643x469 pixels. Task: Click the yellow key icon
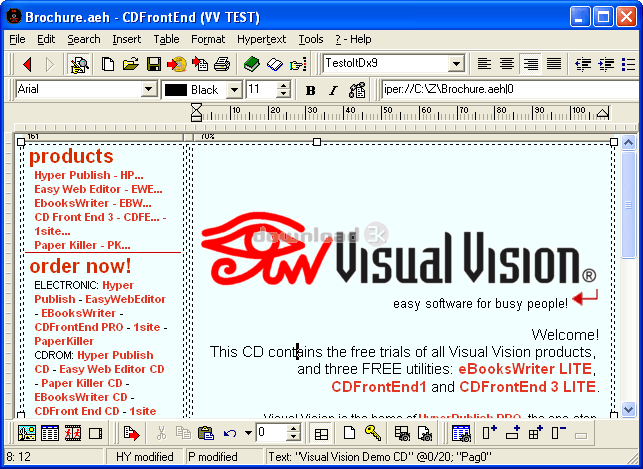pos(373,433)
